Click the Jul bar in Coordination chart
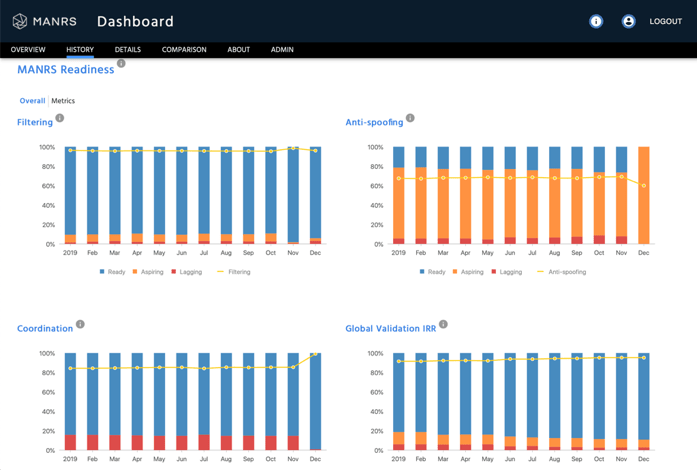The width and height of the screenshot is (697, 470). click(204, 402)
